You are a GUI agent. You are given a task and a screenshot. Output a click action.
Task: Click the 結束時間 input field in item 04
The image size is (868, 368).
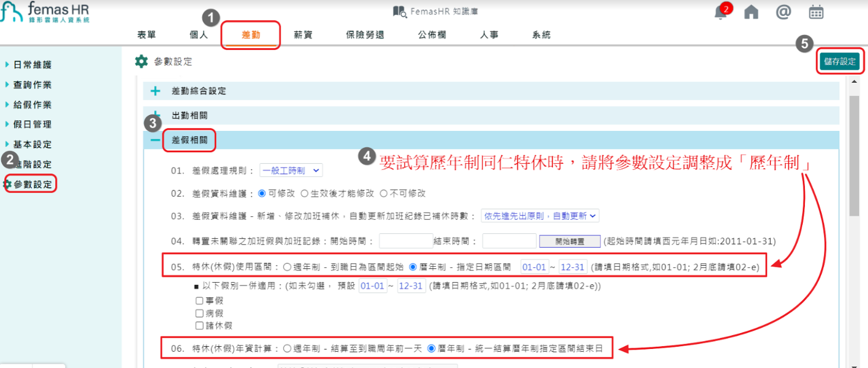pos(509,241)
